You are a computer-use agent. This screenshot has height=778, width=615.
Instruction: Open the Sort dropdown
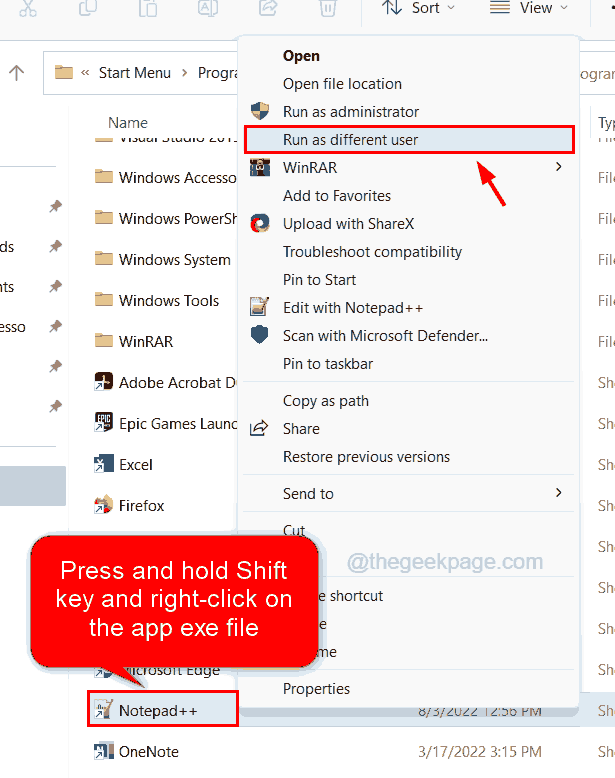(418, 8)
